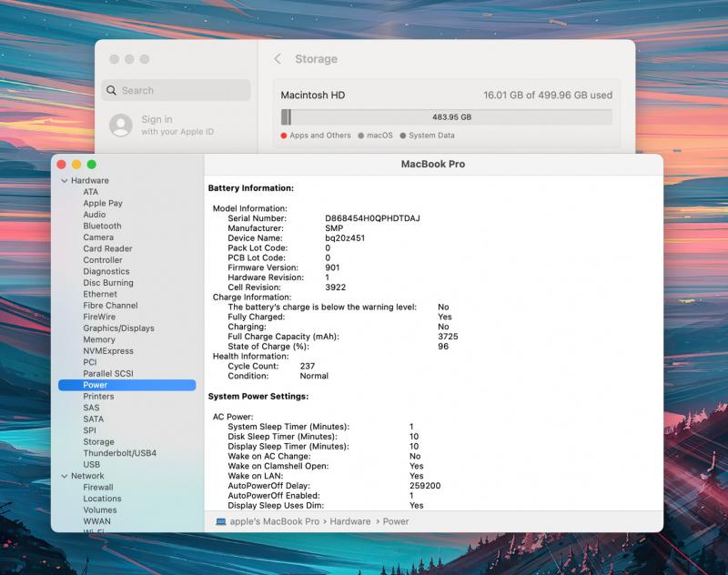Click the Macintosh HD storage usage bar
Image resolution: width=728 pixels, height=575 pixels.
pyautogui.click(x=447, y=117)
